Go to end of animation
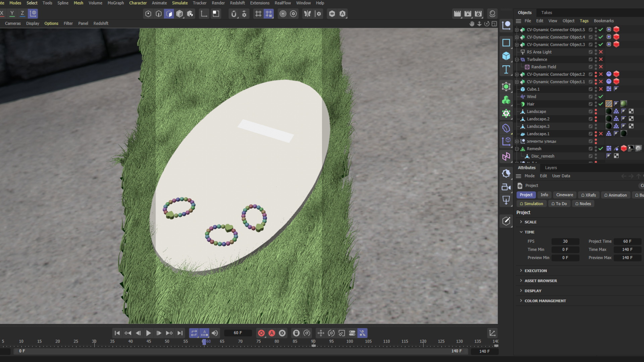 [180, 333]
